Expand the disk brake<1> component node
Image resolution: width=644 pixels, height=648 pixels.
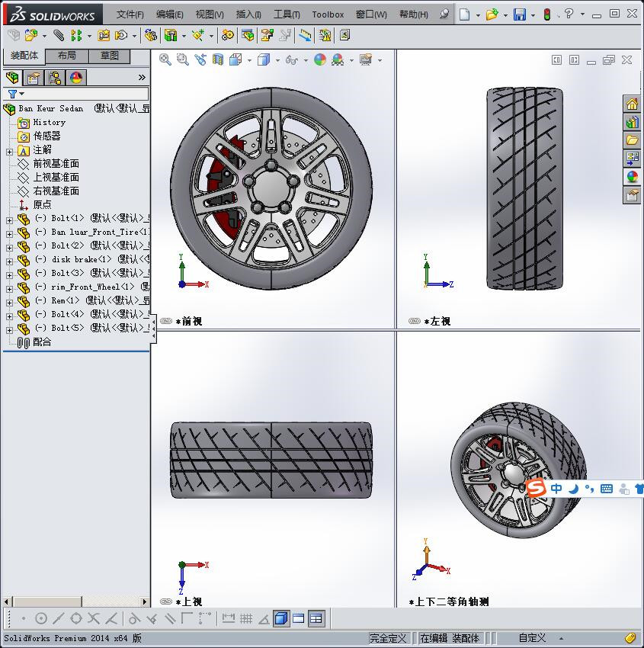9,261
